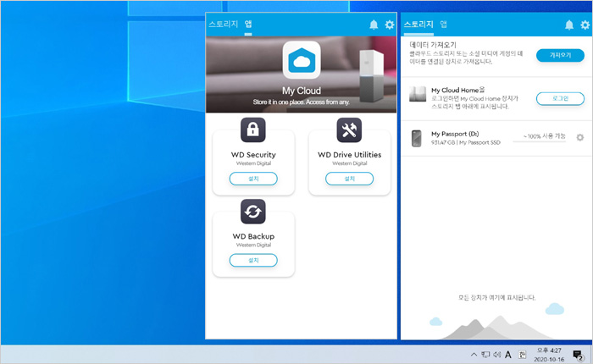The height and width of the screenshot is (364, 593).
Task: Click the WD Backup title text
Action: [x=253, y=236]
